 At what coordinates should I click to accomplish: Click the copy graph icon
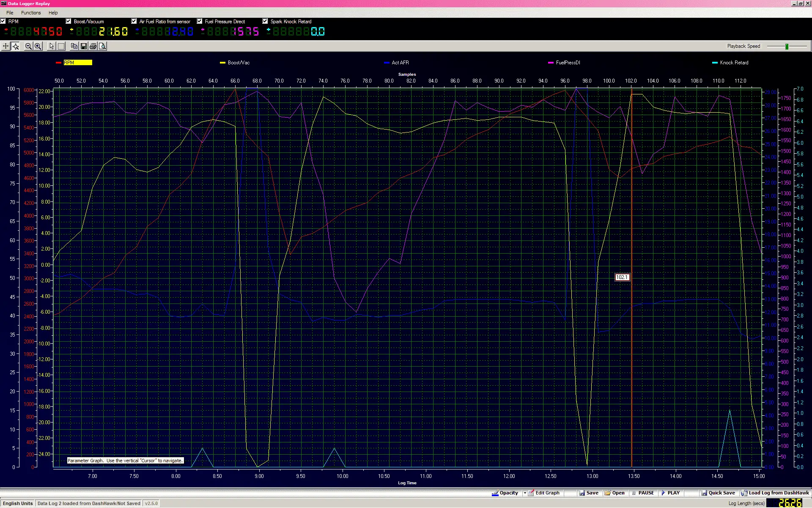74,46
